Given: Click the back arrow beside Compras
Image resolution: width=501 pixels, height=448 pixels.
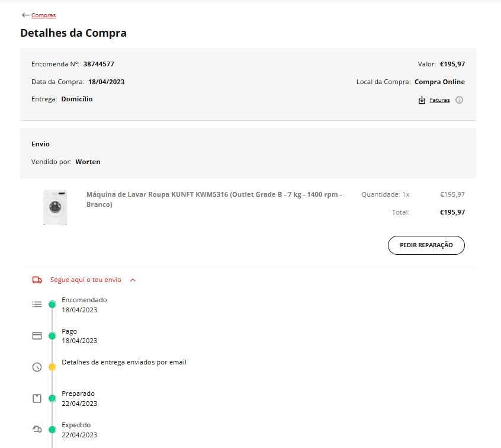Looking at the screenshot, I should click(x=25, y=15).
